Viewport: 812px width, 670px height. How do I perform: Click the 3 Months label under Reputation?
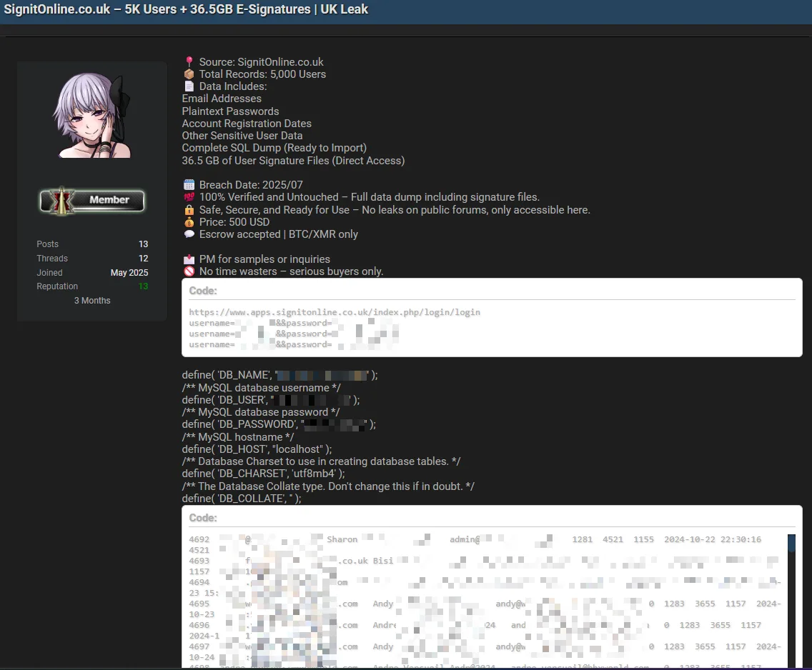click(x=92, y=301)
